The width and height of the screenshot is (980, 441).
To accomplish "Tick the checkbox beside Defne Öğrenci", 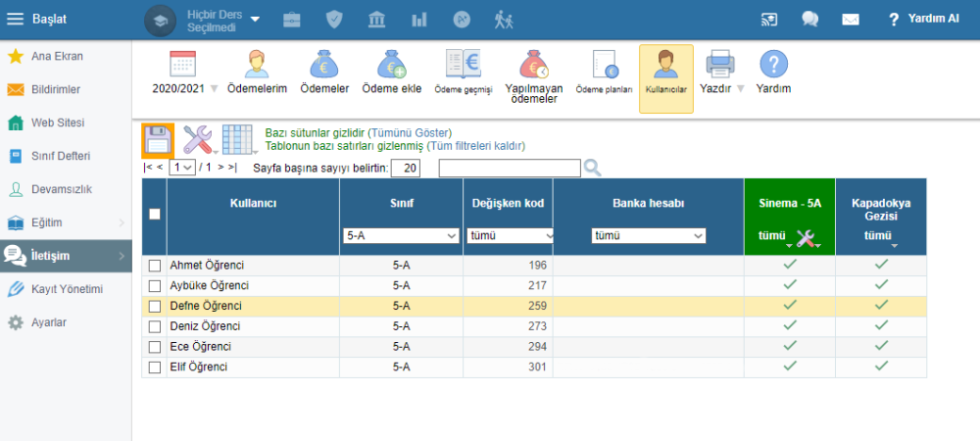I will pos(154,306).
